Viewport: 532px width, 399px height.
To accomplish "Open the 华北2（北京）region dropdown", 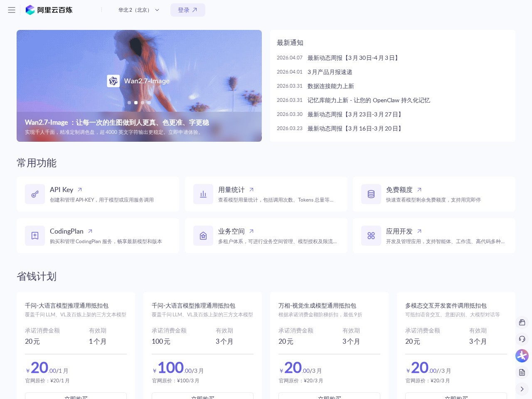I will (x=138, y=10).
